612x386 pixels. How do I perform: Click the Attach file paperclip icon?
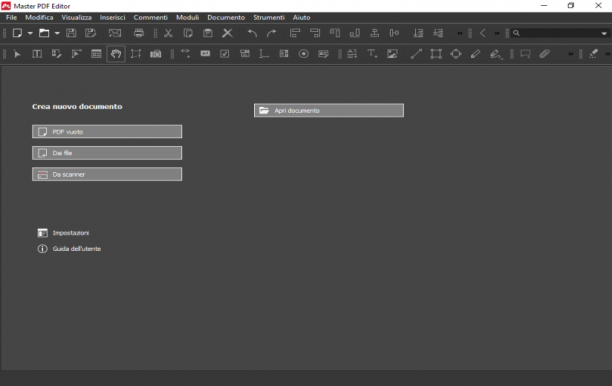545,54
